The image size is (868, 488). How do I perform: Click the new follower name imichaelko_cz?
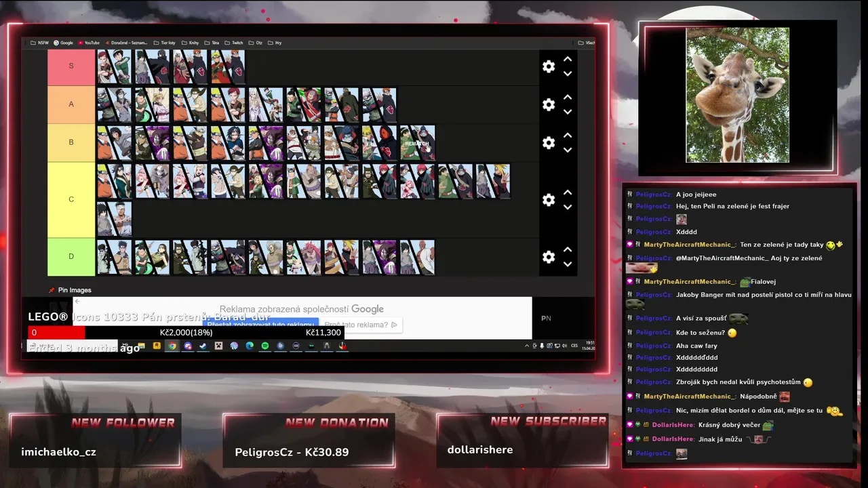tap(58, 452)
